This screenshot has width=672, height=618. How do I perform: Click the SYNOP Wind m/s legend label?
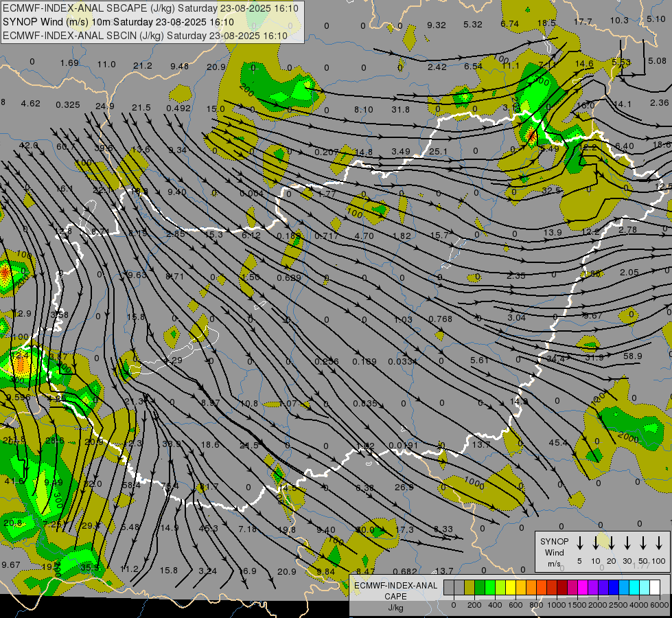point(554,553)
